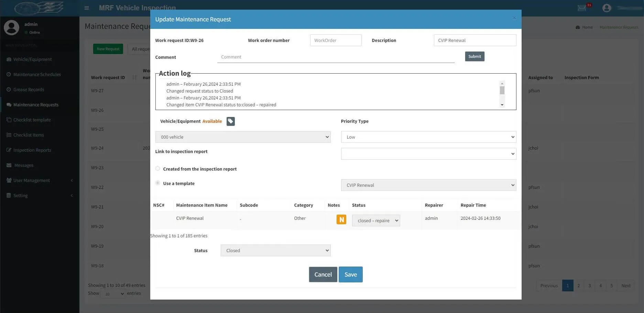Open the mail notifications icon
The height and width of the screenshot is (313, 644).
(582, 8)
